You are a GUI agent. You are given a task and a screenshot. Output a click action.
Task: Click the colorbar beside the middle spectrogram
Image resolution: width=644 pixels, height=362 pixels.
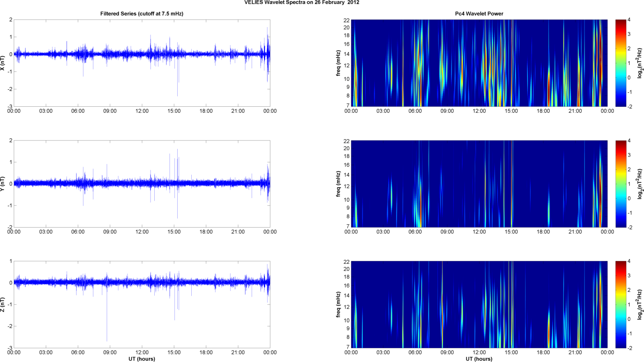[x=621, y=184]
